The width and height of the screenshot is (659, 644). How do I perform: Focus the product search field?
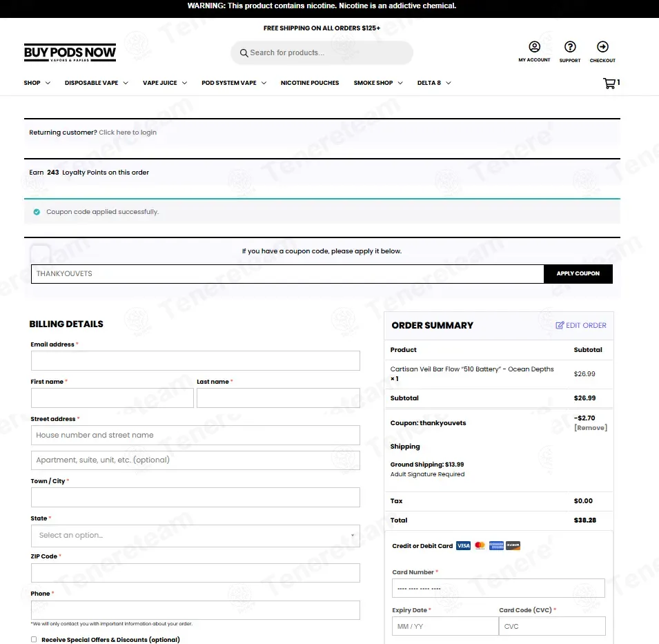pos(322,53)
